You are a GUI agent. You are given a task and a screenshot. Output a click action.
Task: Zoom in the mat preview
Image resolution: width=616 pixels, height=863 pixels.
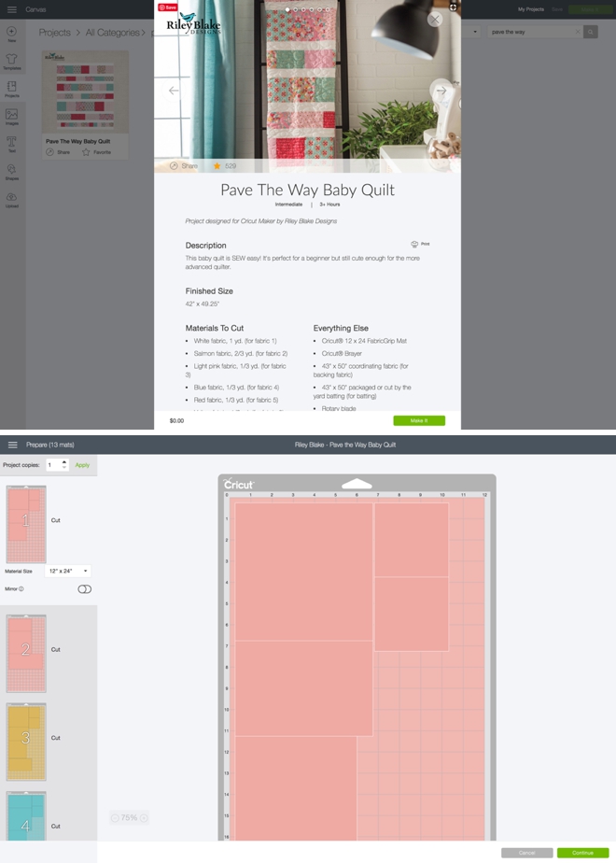pyautogui.click(x=144, y=818)
